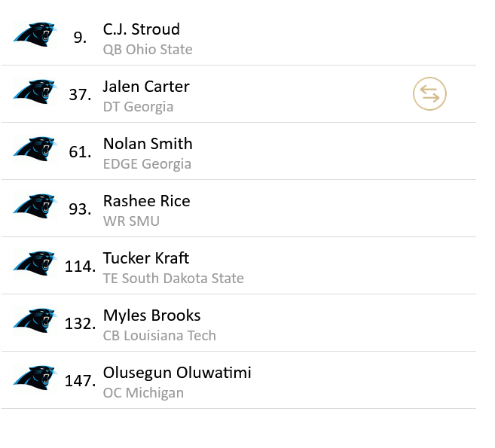Click Panthers logo next to Tucker Kraft
Image resolution: width=495 pixels, height=448 pixels.
(35, 264)
